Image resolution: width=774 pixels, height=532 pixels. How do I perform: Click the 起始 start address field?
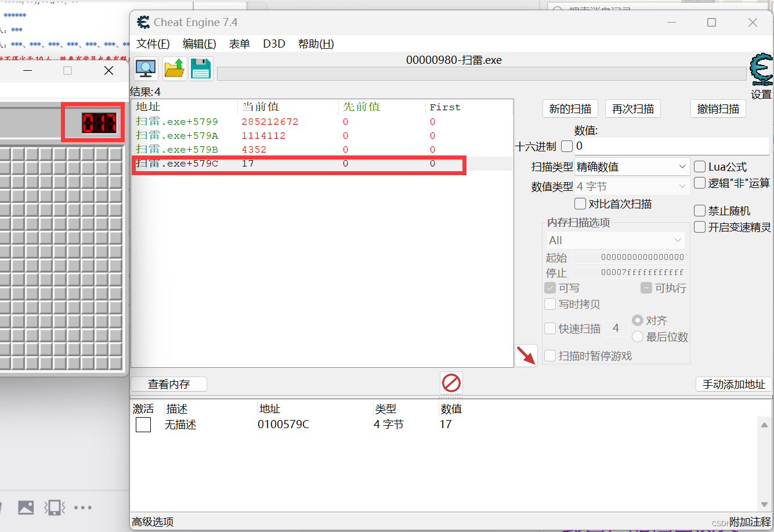(x=628, y=257)
